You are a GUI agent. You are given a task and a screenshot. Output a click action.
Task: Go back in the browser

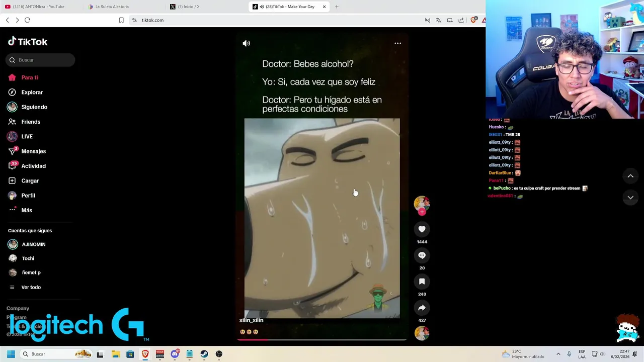(x=8, y=20)
